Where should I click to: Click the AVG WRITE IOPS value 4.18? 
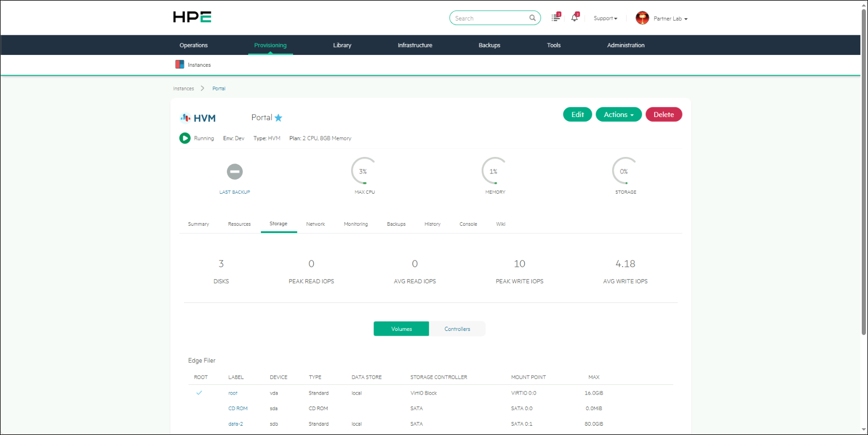coord(625,264)
